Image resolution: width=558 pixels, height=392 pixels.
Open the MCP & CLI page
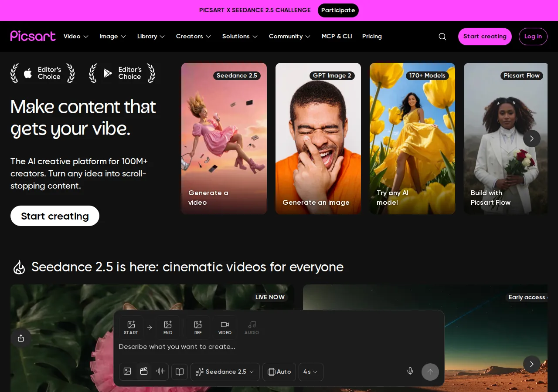tap(337, 37)
